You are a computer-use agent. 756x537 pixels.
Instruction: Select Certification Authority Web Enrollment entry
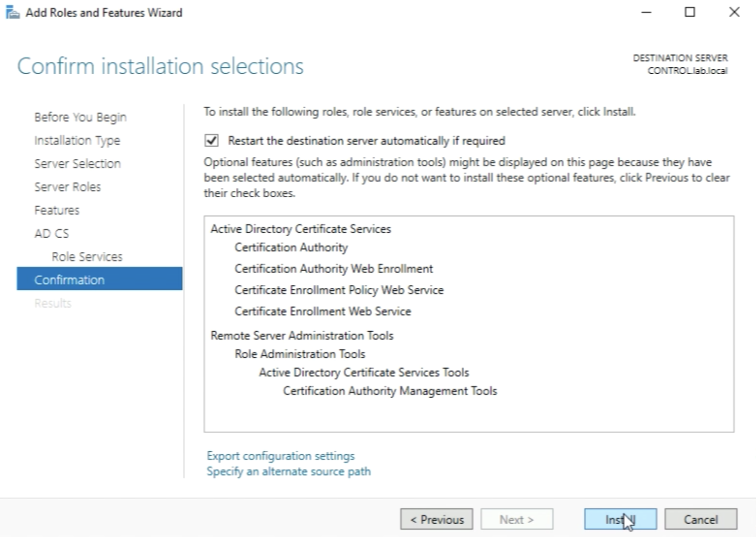[x=334, y=268]
